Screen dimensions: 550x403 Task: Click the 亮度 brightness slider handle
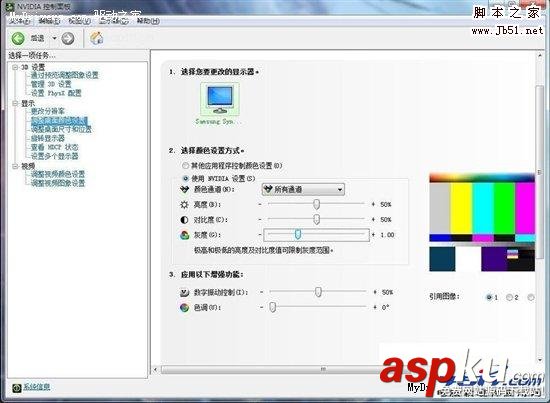click(316, 204)
